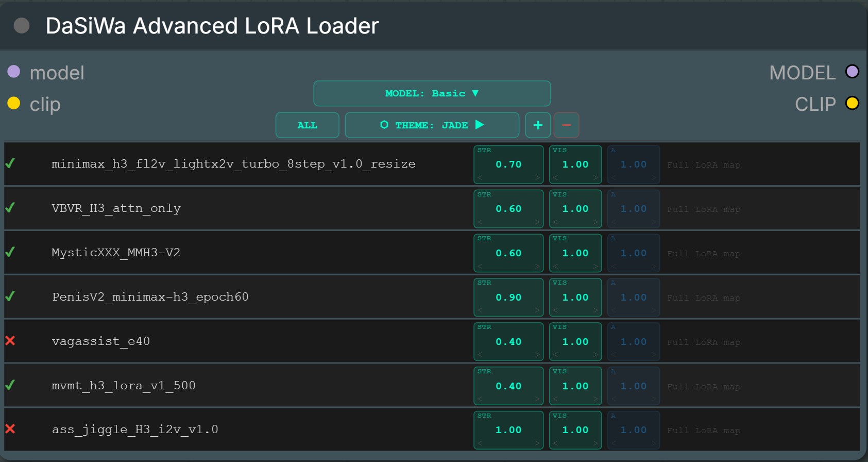The width and height of the screenshot is (868, 462).
Task: Click the clip input port
Action: pos(14,103)
